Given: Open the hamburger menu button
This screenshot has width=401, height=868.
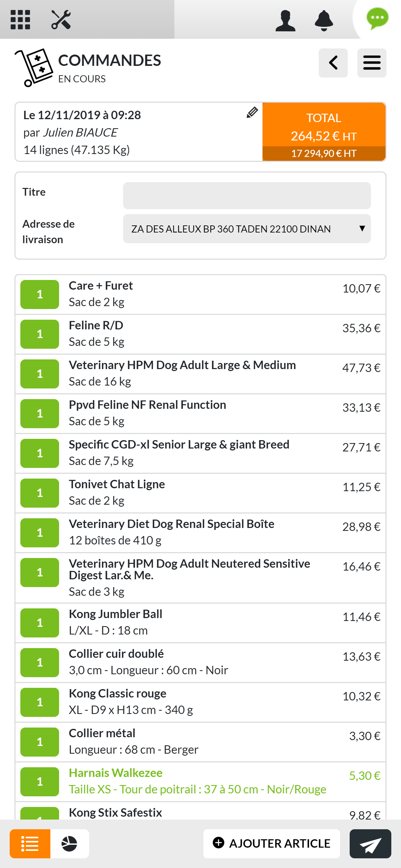Looking at the screenshot, I should click(372, 63).
